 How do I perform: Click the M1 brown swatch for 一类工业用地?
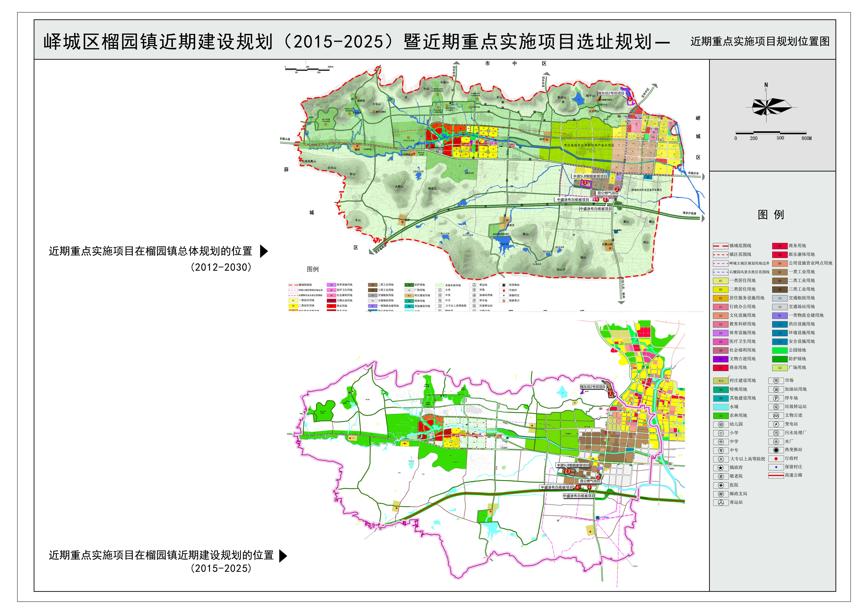point(780,272)
